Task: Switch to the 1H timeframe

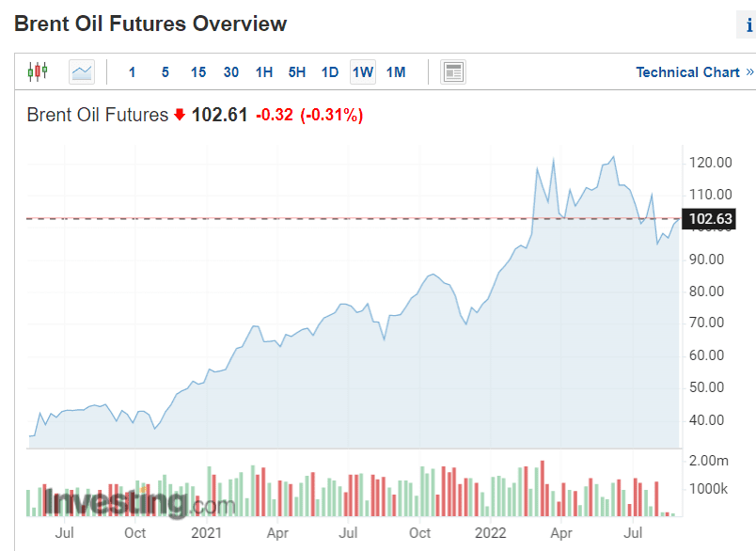Action: click(x=264, y=71)
